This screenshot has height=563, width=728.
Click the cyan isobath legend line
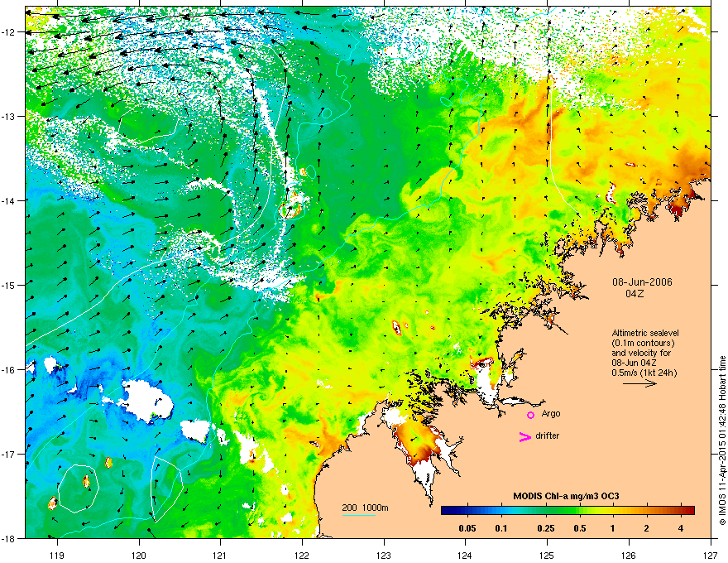point(358,515)
